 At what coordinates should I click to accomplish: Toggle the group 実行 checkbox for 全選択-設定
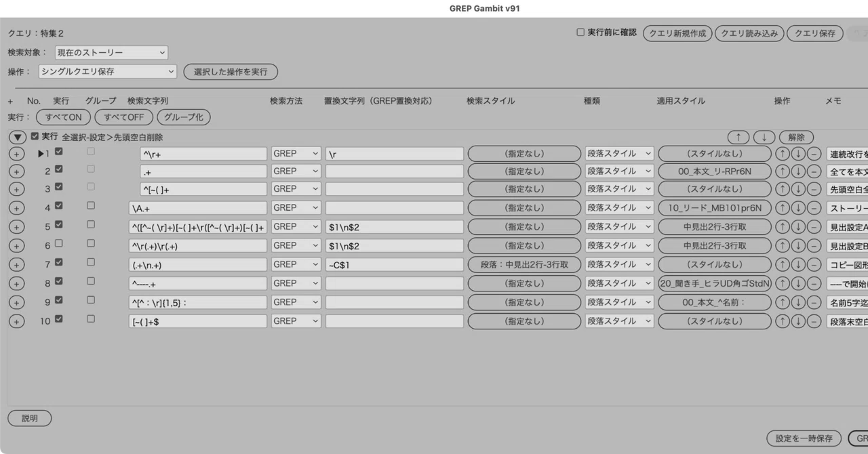coord(35,136)
